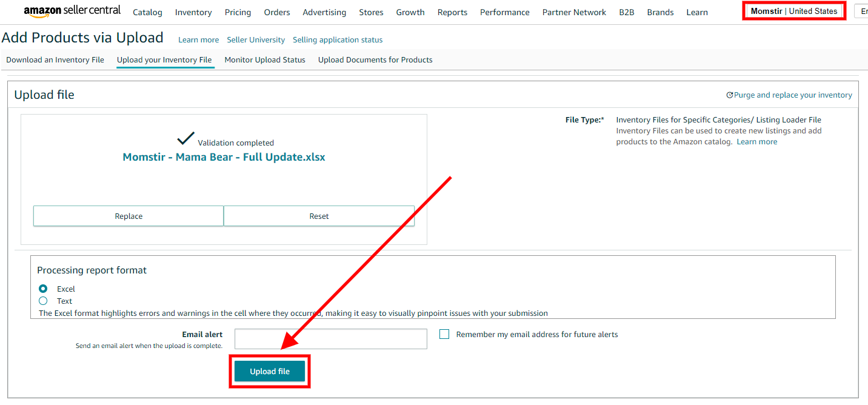The image size is (868, 405).
Task: Click the Processing report format heading
Action: [x=92, y=270]
